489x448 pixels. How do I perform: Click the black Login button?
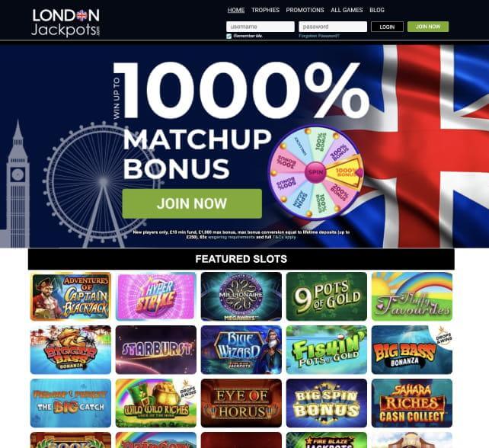pyautogui.click(x=387, y=27)
